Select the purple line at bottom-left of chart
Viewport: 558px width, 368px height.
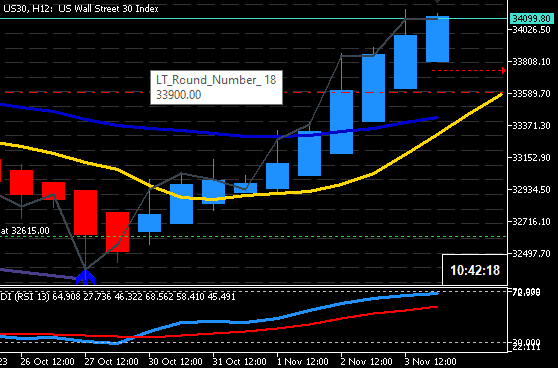coord(38,274)
